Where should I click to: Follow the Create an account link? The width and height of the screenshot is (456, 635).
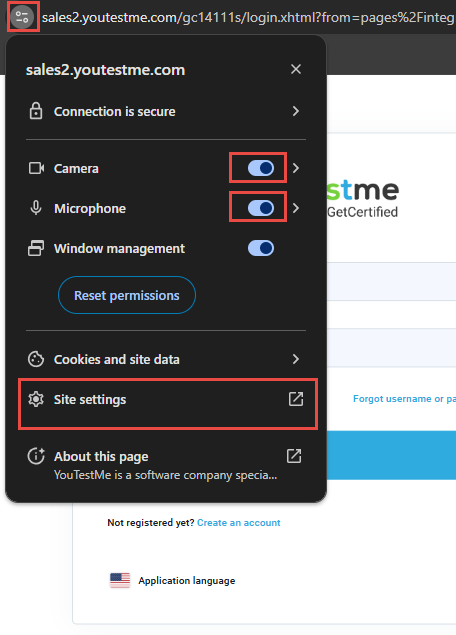click(239, 523)
